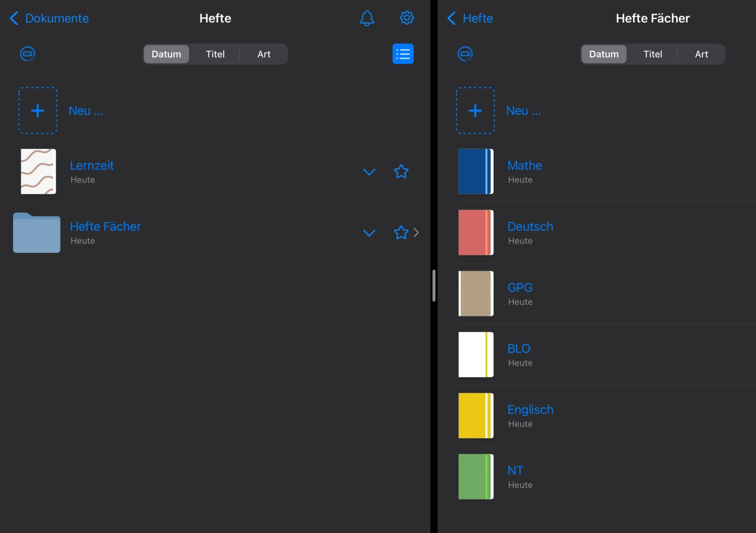Return to Hefte from right pane

click(x=470, y=18)
